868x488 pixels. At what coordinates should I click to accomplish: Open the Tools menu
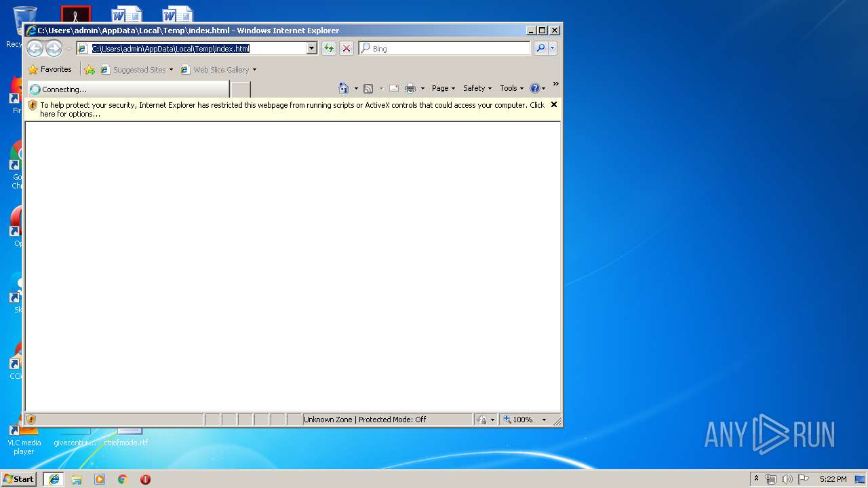point(512,88)
